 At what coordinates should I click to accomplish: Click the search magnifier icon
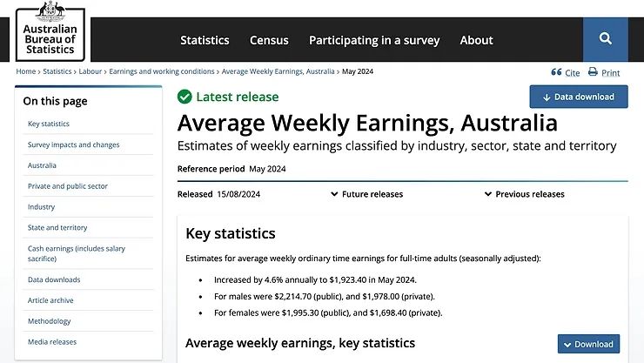(605, 39)
